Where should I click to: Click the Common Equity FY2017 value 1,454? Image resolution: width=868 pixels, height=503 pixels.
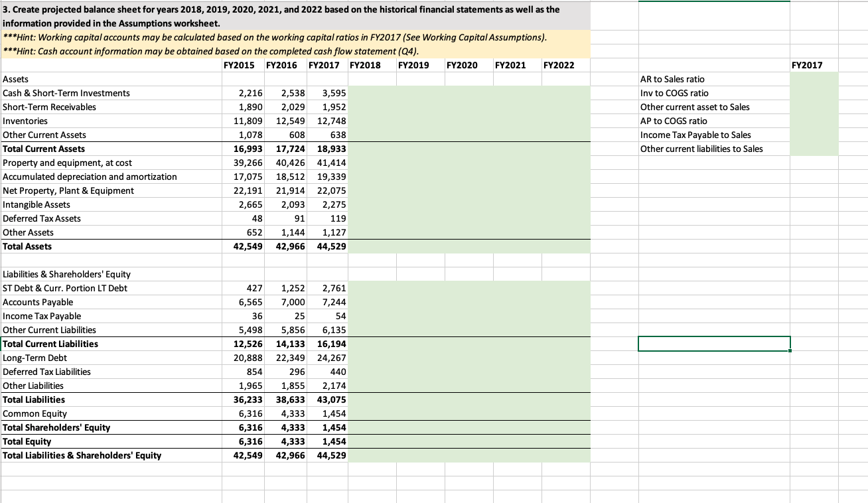coord(332,413)
